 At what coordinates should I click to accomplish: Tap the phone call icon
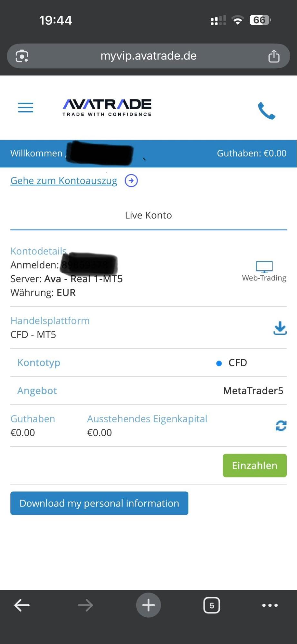click(266, 111)
